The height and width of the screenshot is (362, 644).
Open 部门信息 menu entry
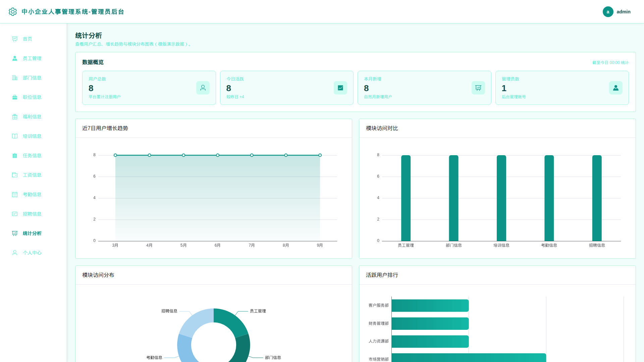point(34,78)
